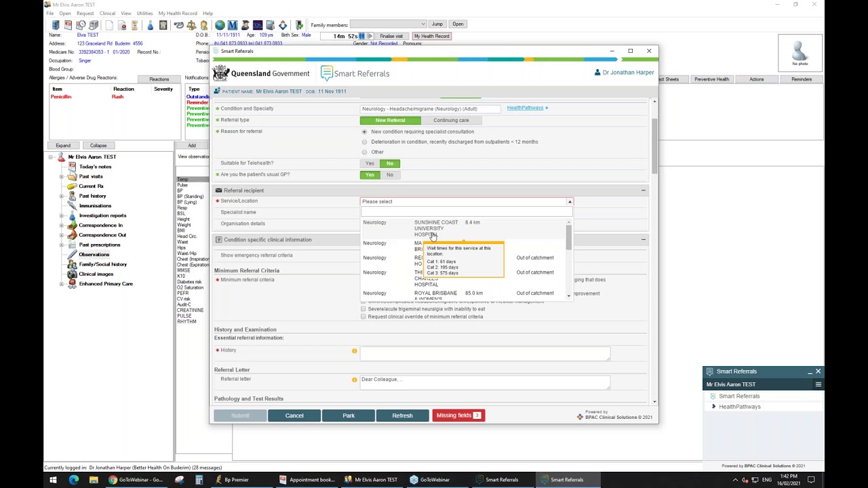Expand Enhanced Primary Care tree node
Screen dimensions: 868x488
pyautogui.click(x=62, y=284)
